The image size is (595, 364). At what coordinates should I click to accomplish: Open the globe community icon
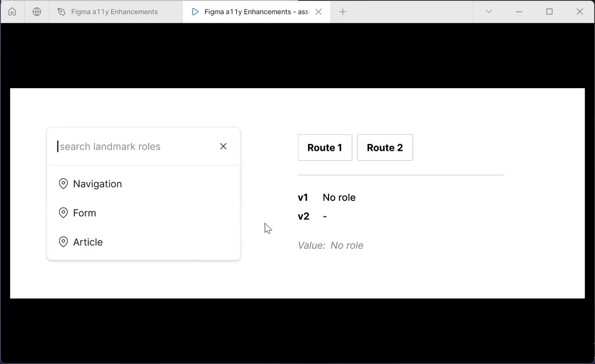(37, 12)
